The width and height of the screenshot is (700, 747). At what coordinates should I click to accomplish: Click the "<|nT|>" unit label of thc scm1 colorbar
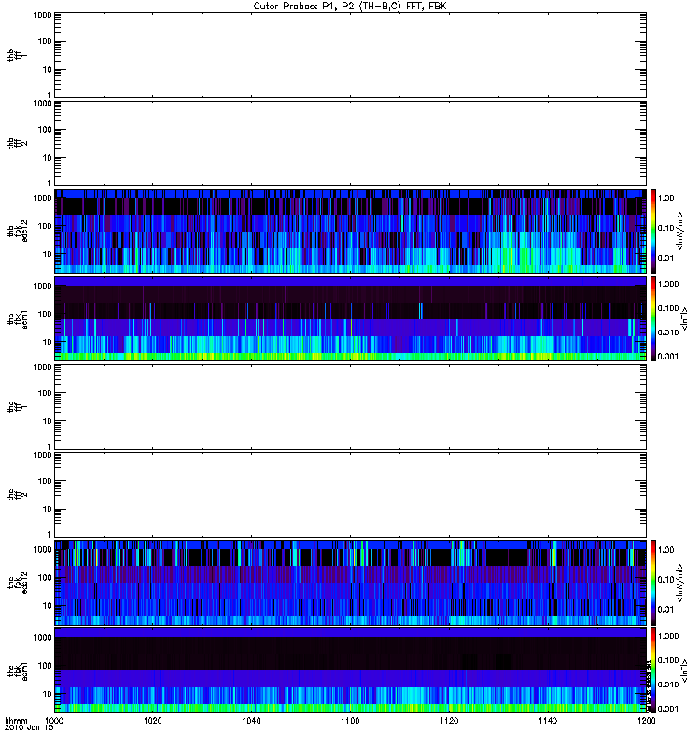(684, 670)
